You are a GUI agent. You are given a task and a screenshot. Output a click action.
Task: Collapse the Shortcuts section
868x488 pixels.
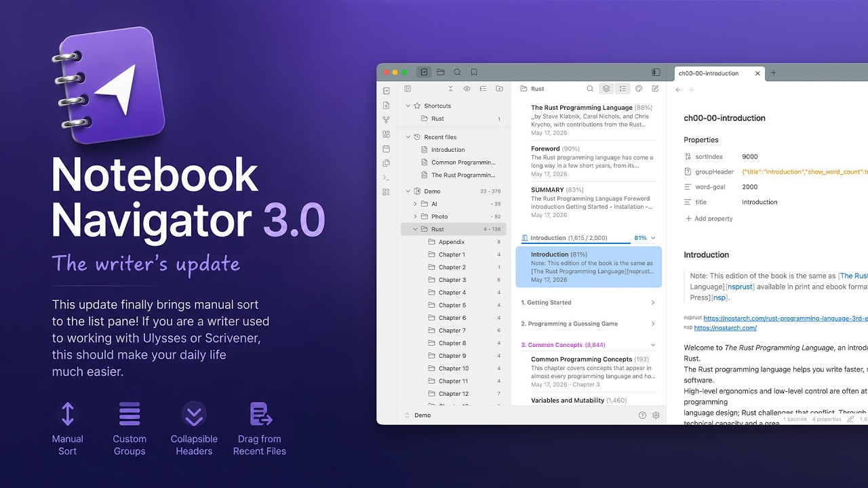point(408,106)
